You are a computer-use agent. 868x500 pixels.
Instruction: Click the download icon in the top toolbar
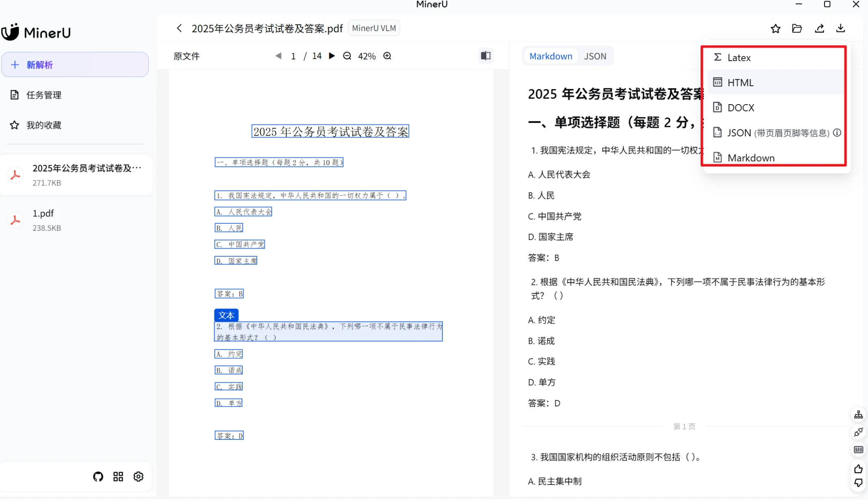click(840, 28)
